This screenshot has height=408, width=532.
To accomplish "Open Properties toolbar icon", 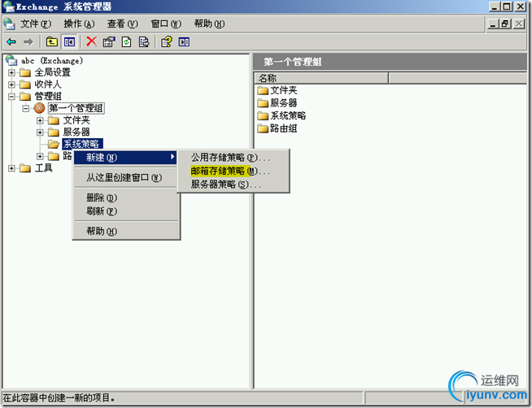I will coord(109,42).
